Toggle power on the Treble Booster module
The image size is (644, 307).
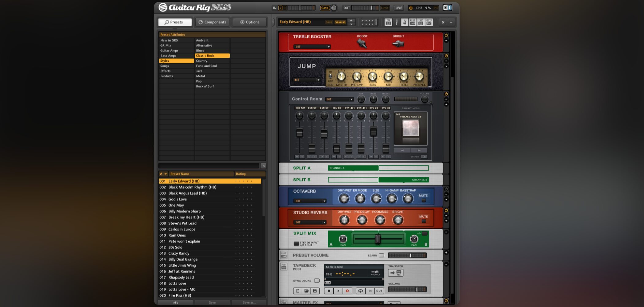(x=446, y=35)
